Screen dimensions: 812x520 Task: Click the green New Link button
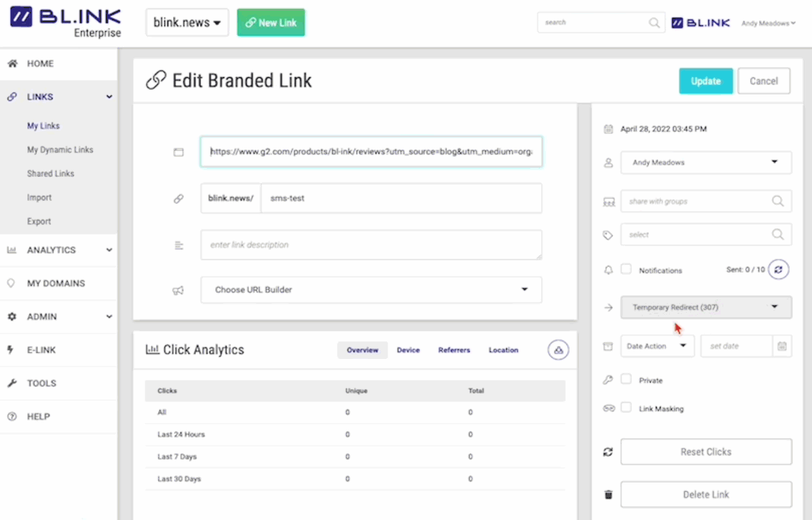click(x=271, y=22)
